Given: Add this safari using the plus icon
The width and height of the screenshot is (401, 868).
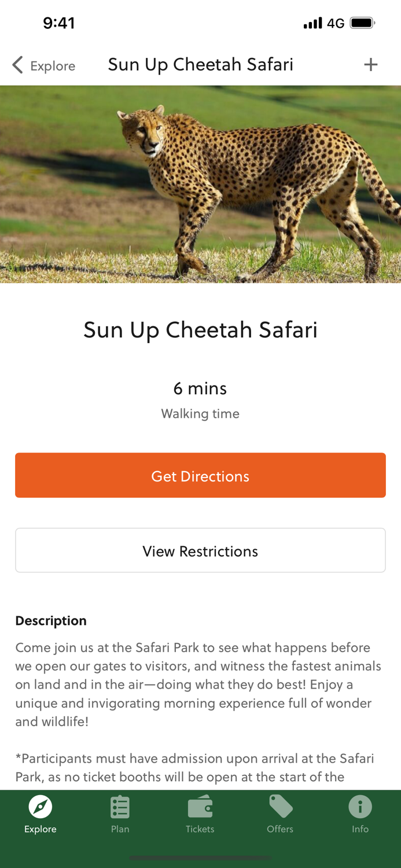Looking at the screenshot, I should 371,65.
